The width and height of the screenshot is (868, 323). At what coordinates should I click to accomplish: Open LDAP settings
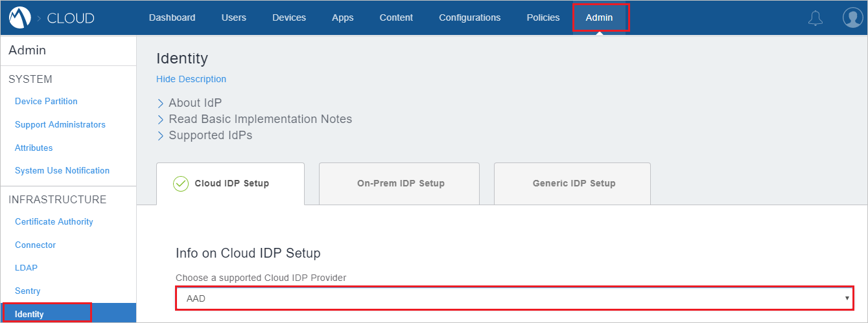click(25, 267)
